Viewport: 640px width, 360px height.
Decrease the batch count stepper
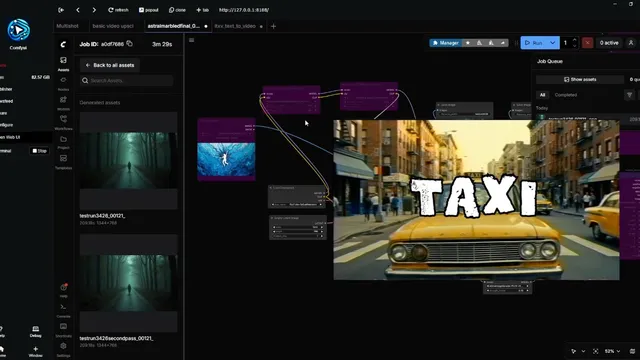pos(575,46)
